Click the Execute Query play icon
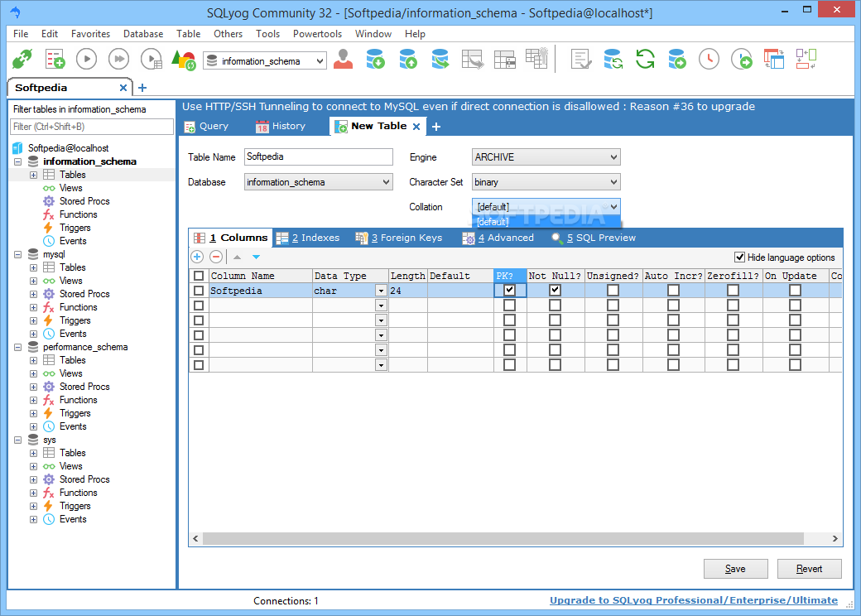This screenshot has width=861, height=616. click(86, 59)
